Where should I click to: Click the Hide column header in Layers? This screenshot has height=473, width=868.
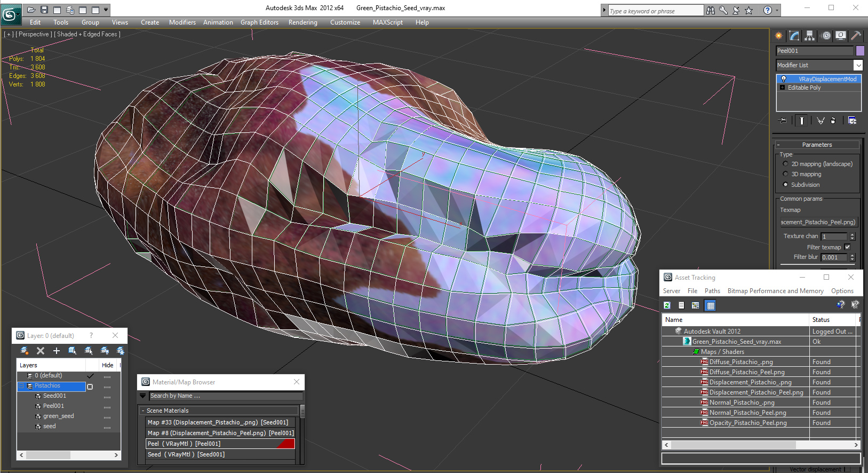pyautogui.click(x=108, y=365)
